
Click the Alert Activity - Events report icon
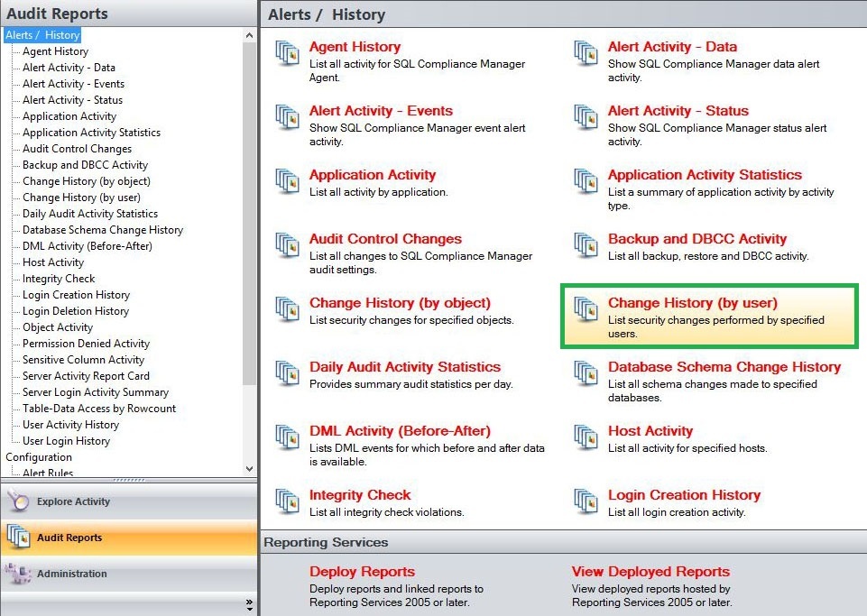pos(288,117)
